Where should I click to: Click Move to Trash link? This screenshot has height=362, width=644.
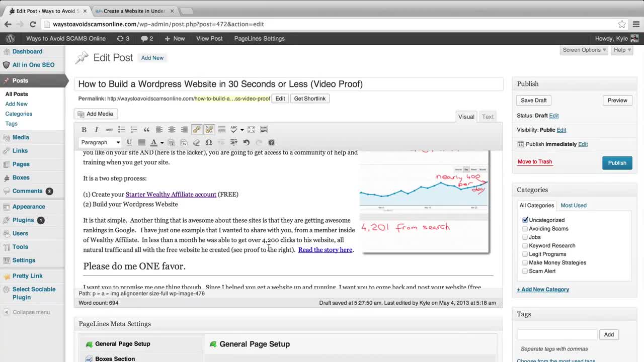click(x=535, y=162)
